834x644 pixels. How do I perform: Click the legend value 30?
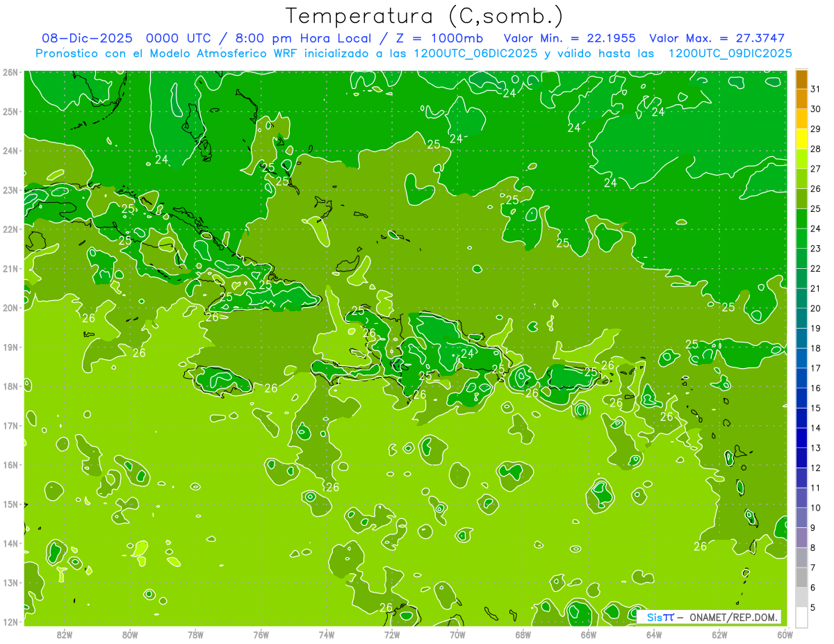pyautogui.click(x=815, y=109)
